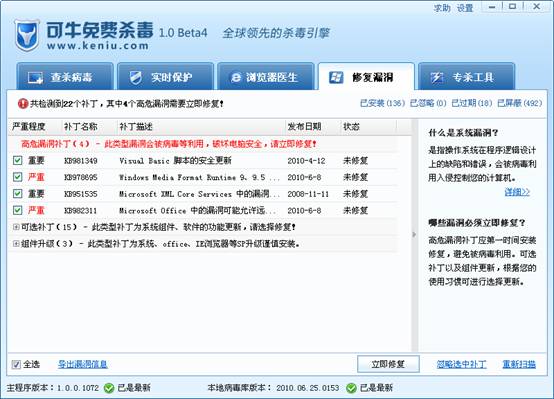
Task: Click the Microsoft XML Core Services description
Action: 199,194
